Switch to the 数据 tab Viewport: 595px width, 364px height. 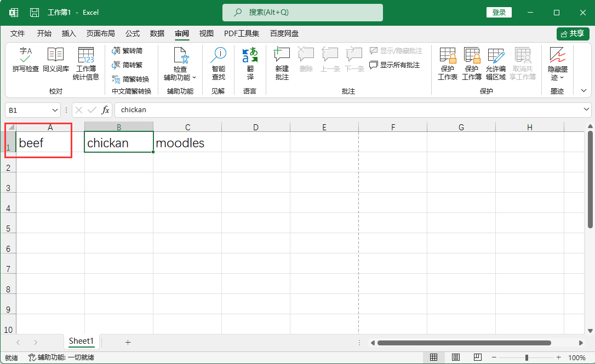(157, 34)
